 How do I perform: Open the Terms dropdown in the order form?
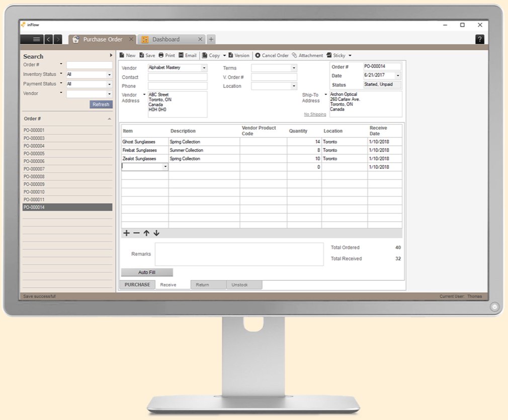tap(293, 67)
